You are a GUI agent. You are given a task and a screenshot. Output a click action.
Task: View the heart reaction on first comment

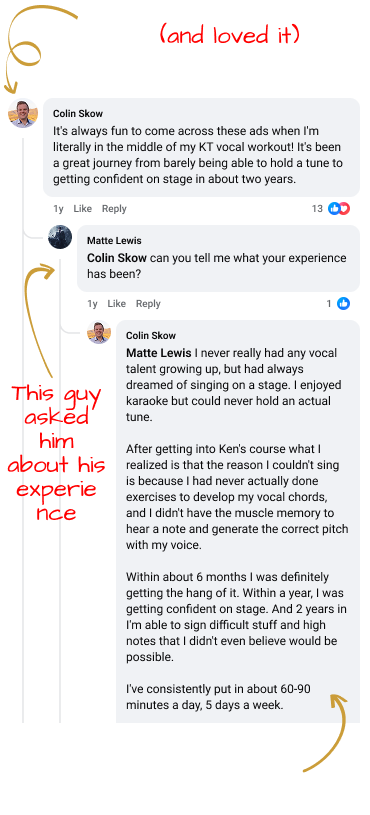click(x=344, y=209)
